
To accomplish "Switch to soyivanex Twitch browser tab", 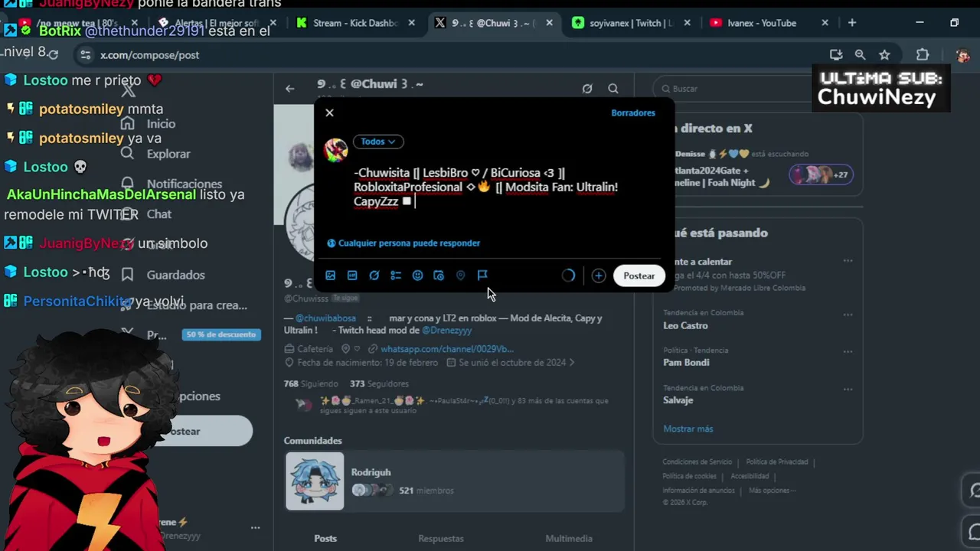I will click(x=632, y=23).
